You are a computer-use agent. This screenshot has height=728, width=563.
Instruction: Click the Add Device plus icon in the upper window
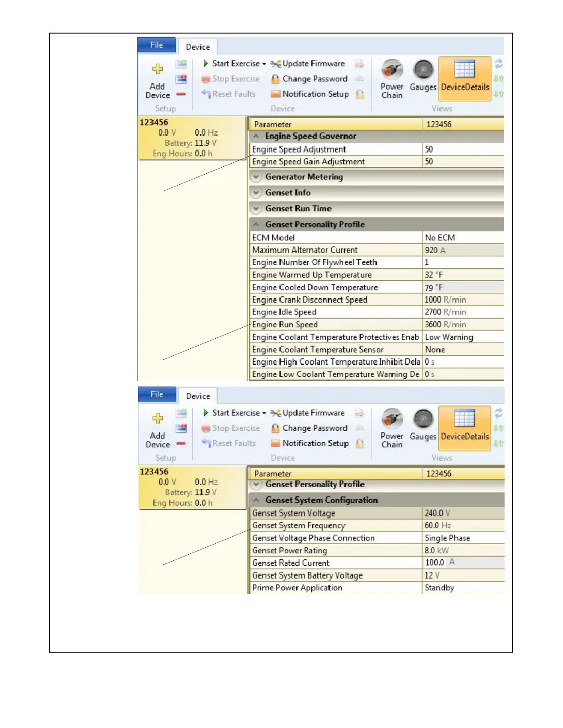tap(157, 69)
